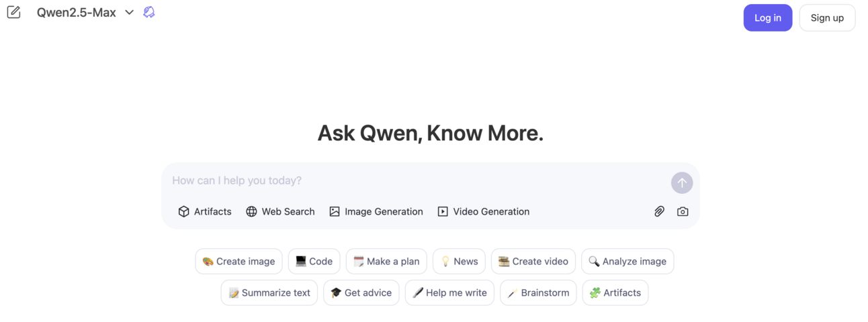Click the Sign up button

[827, 18]
